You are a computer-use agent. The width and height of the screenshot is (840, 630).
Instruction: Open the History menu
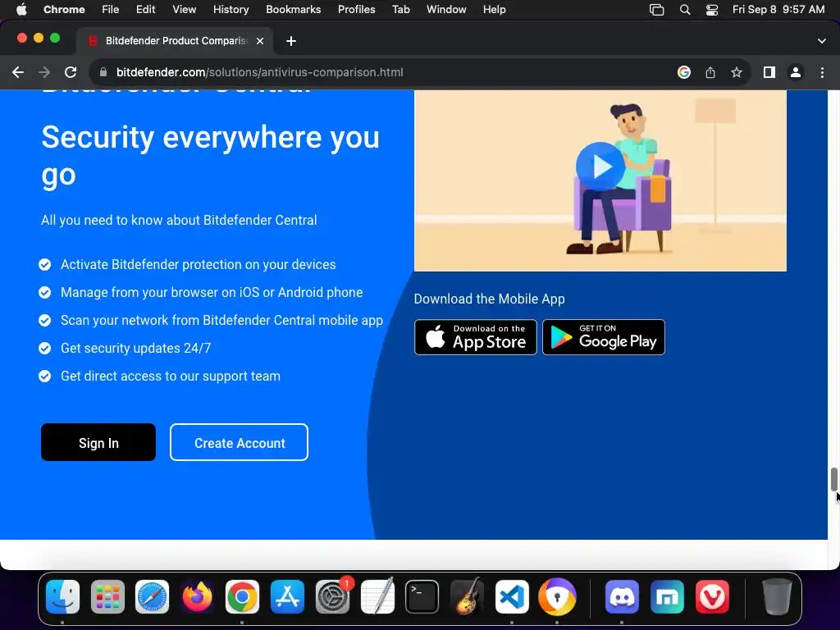[231, 10]
